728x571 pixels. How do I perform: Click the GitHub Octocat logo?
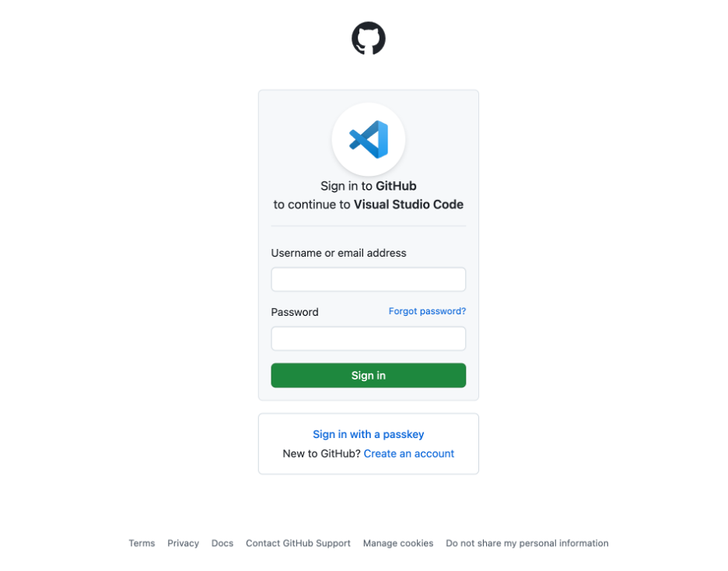tap(368, 38)
